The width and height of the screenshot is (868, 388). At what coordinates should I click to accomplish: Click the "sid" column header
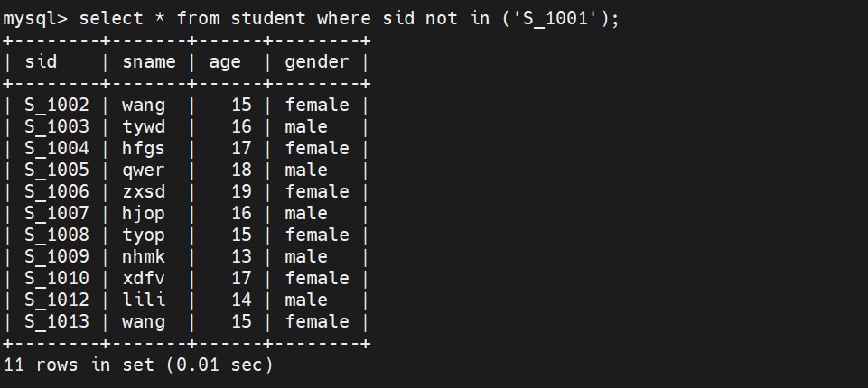click(41, 62)
